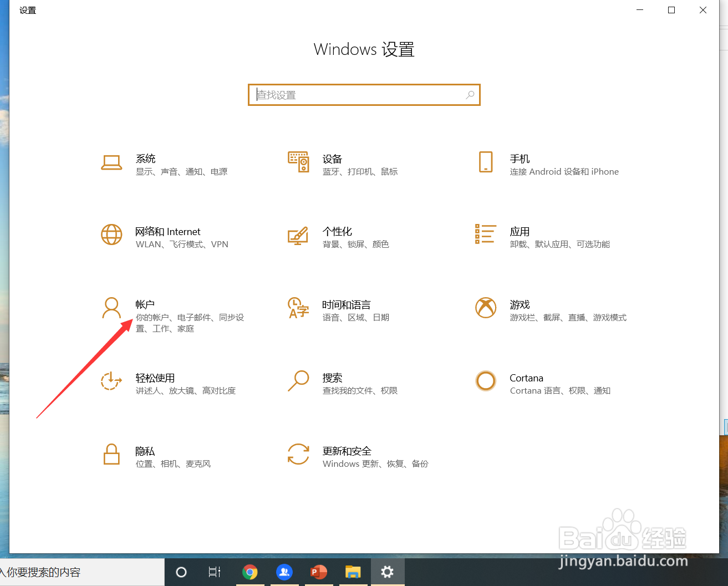
Task: Open the 个性化 settings link
Action: point(338,232)
